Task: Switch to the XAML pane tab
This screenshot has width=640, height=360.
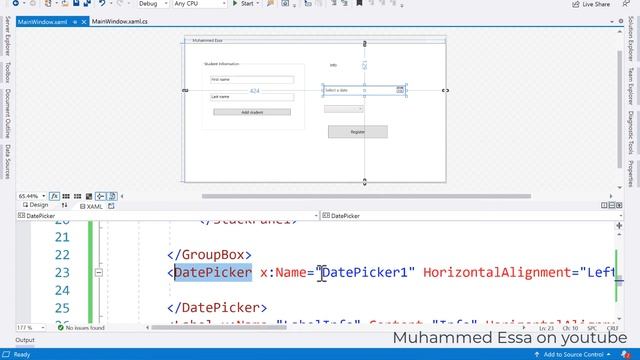Action: pos(91,207)
